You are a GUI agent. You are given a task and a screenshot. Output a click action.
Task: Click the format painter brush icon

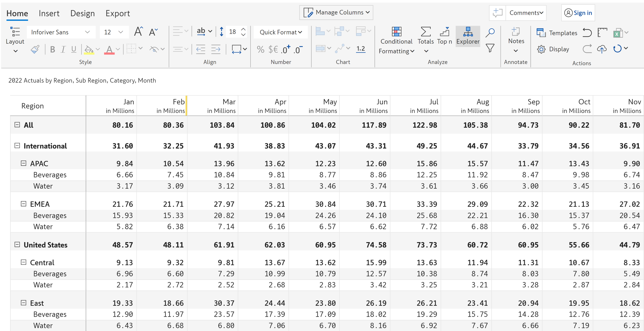tap(35, 49)
